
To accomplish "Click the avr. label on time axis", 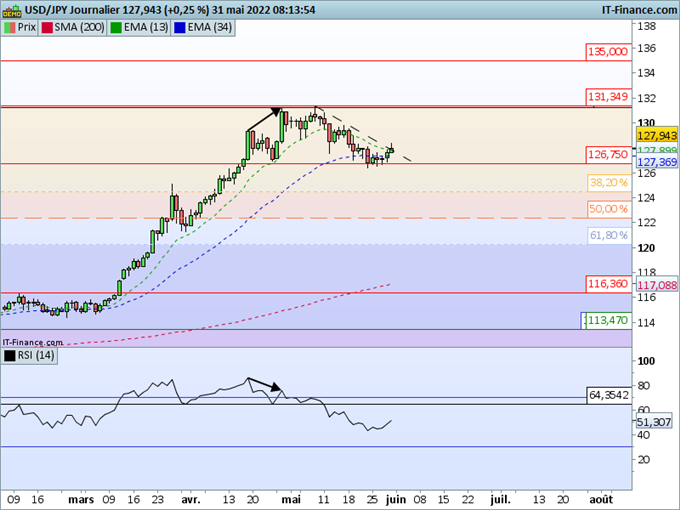I will pos(191,500).
